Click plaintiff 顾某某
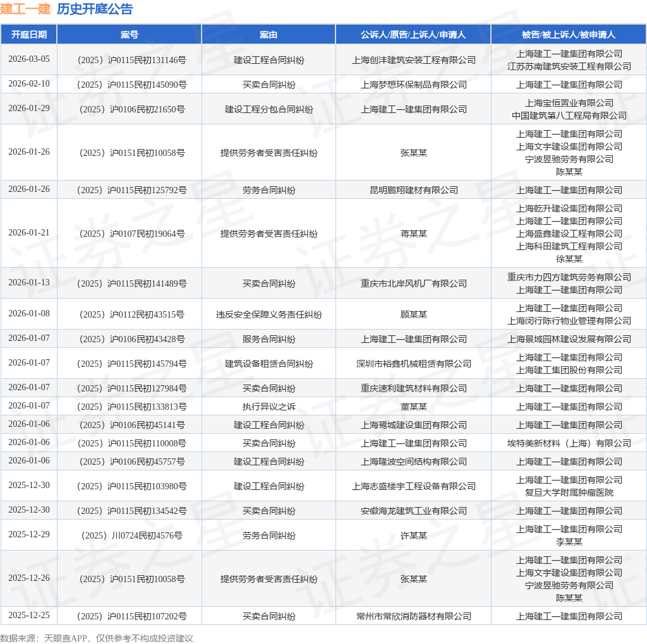The image size is (647, 644). (413, 314)
